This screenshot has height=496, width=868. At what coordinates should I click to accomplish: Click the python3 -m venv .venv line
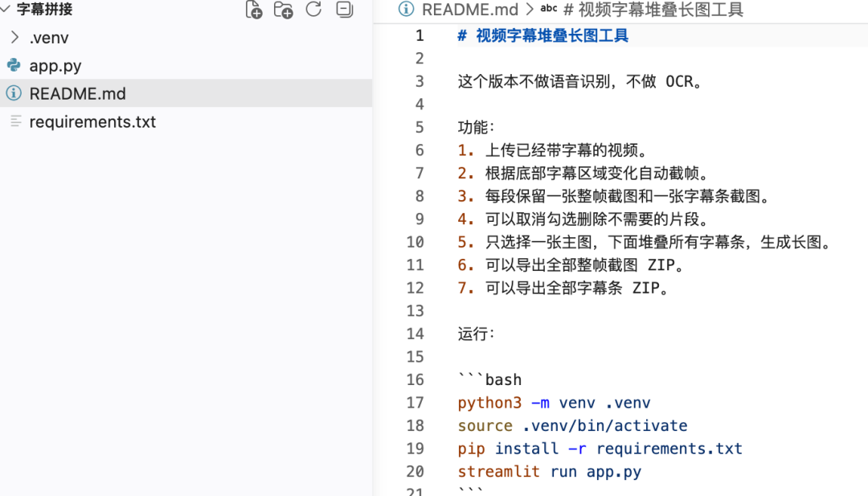click(554, 403)
